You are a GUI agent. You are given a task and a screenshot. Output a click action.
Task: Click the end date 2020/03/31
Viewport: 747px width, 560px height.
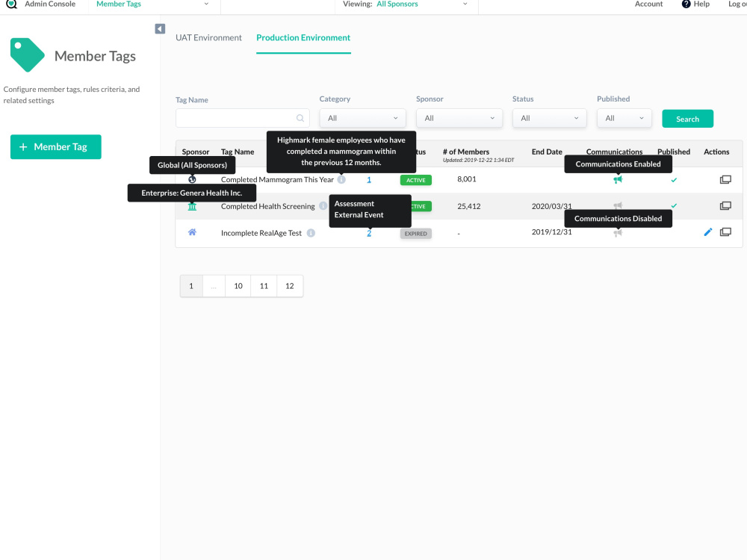point(552,206)
